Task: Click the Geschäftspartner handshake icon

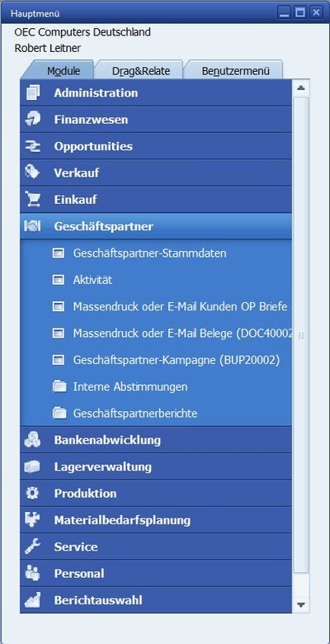Action: pyautogui.click(x=32, y=226)
